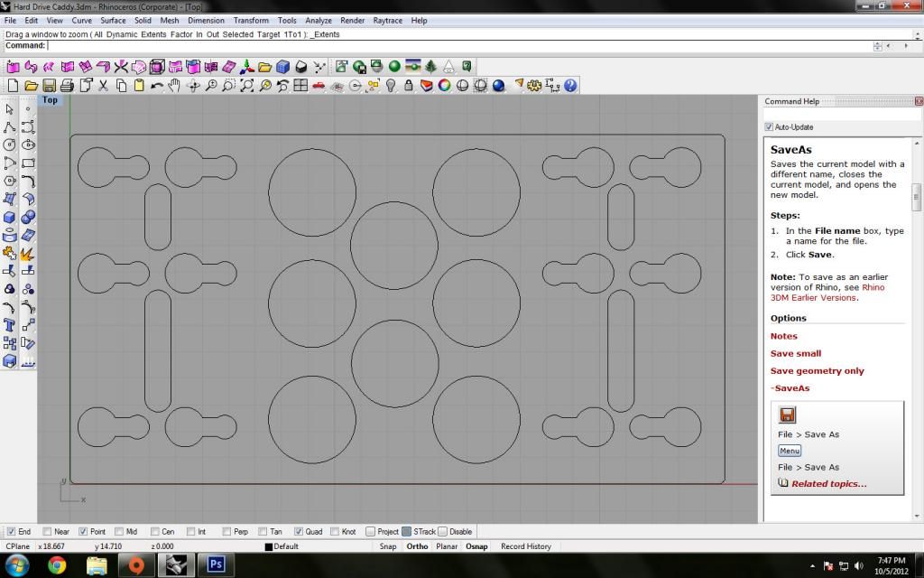924x578 pixels.
Task: Enable the Mid osnap checkbox
Action: [119, 531]
